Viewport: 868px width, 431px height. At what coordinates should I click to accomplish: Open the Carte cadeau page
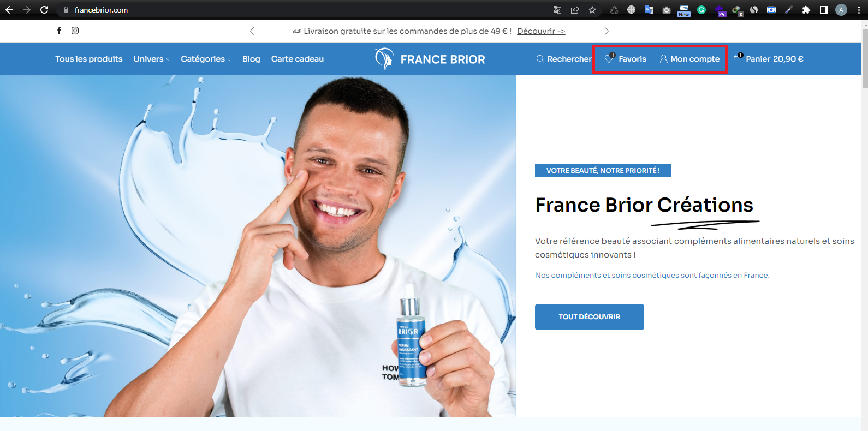tap(298, 59)
